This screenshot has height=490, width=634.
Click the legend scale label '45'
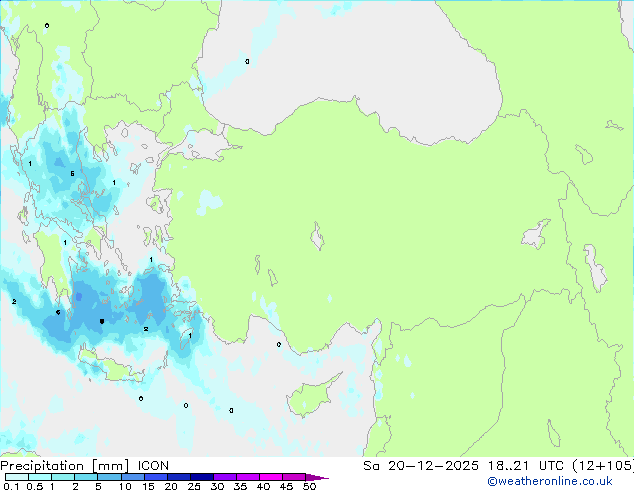(x=286, y=486)
